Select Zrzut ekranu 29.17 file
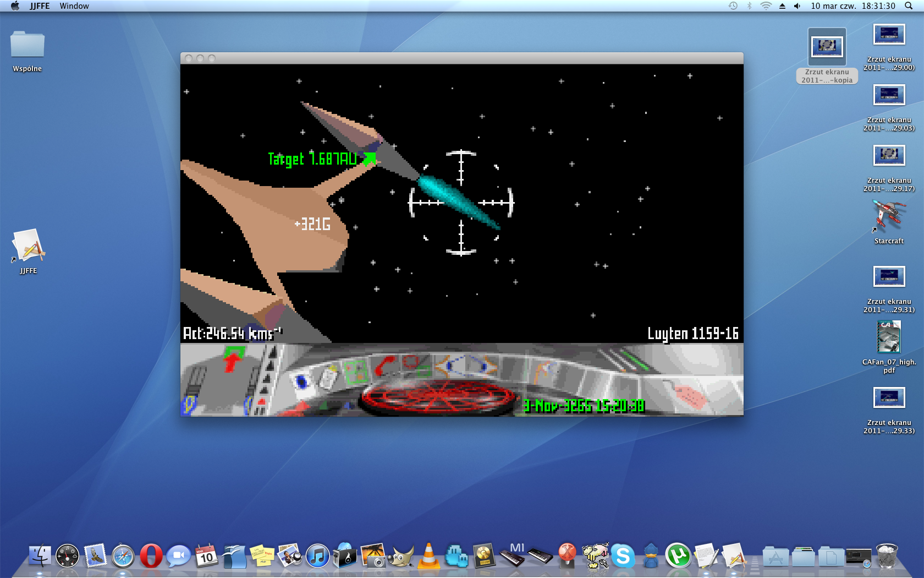Screen dimensions: 924x578 [889, 168]
